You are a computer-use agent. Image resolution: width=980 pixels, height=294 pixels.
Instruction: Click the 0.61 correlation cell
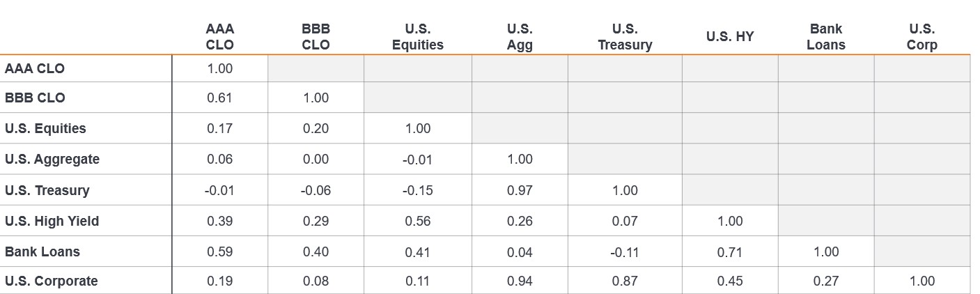click(220, 98)
